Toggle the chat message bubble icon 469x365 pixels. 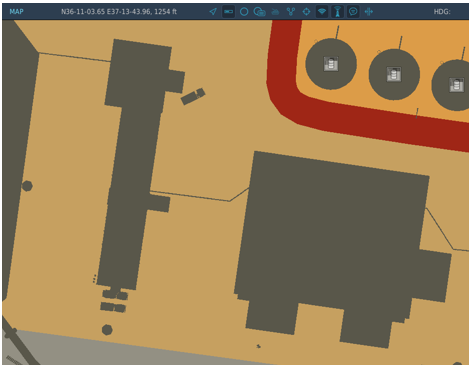(353, 12)
